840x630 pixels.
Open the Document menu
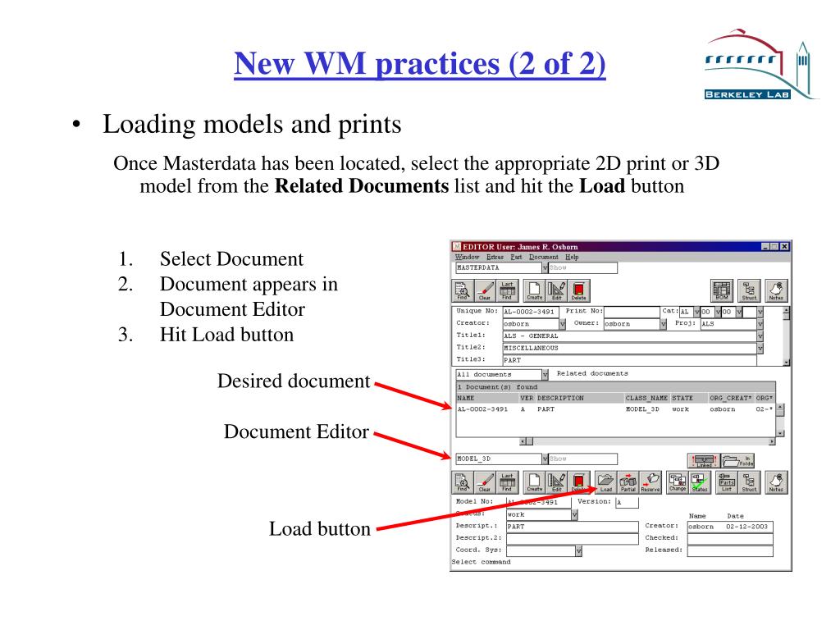544,257
